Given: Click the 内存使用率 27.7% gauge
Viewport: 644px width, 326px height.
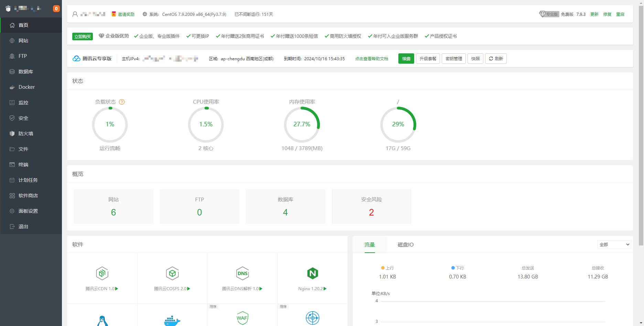Looking at the screenshot, I should coord(302,125).
